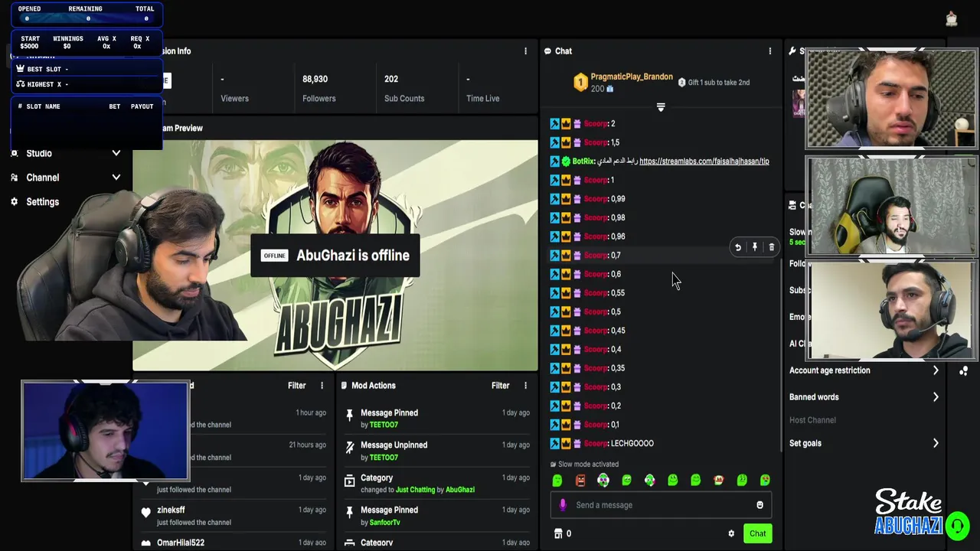Open Settings in the left sidebar
This screenshot has width=980, height=551.
click(x=43, y=202)
